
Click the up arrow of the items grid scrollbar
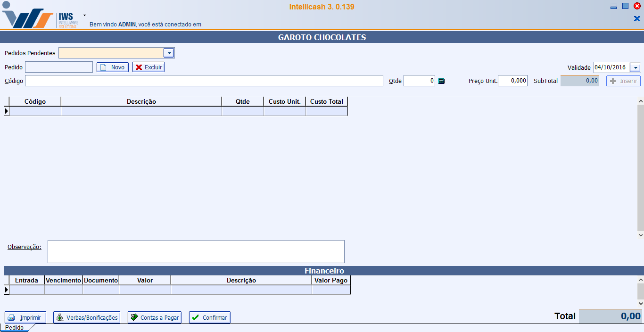pyautogui.click(x=640, y=101)
